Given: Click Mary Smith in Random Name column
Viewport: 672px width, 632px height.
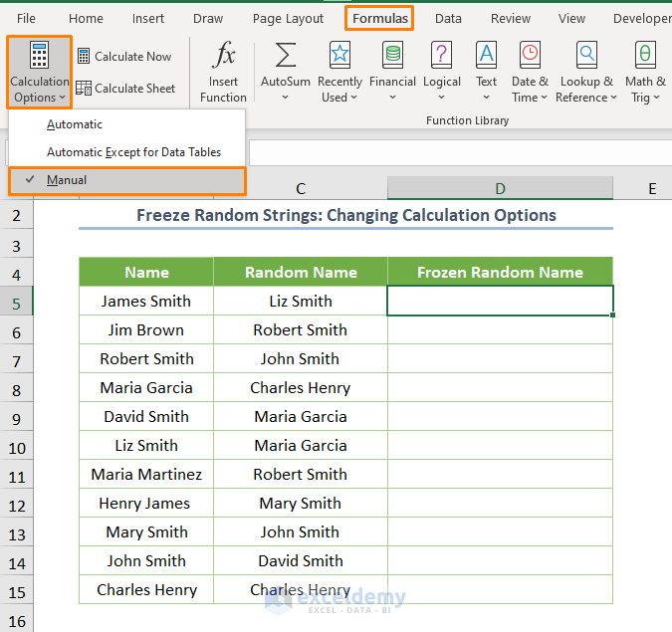Looking at the screenshot, I should click(x=301, y=503).
